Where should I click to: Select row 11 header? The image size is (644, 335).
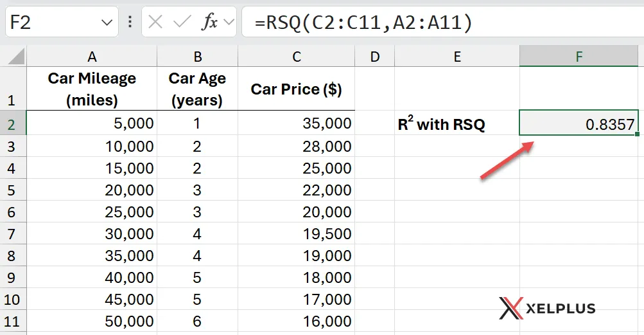(x=13, y=321)
